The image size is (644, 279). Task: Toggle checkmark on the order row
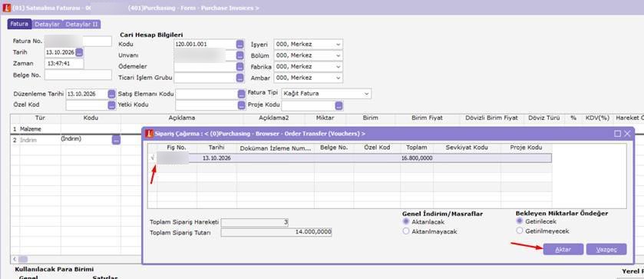[153, 158]
